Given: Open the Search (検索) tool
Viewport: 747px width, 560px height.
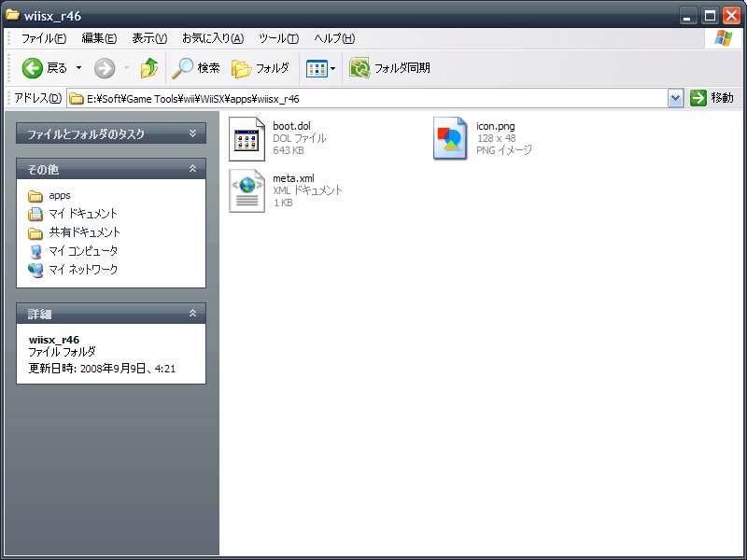Looking at the screenshot, I should (x=196, y=68).
